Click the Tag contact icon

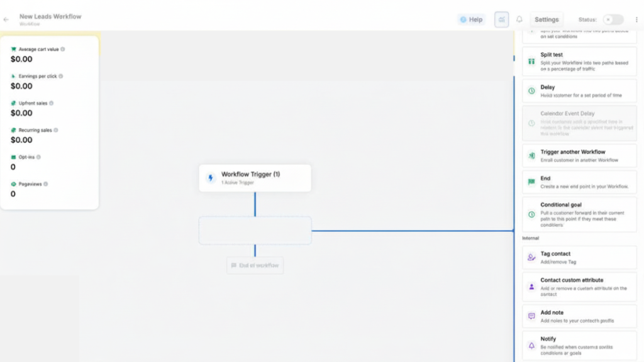pos(531,257)
